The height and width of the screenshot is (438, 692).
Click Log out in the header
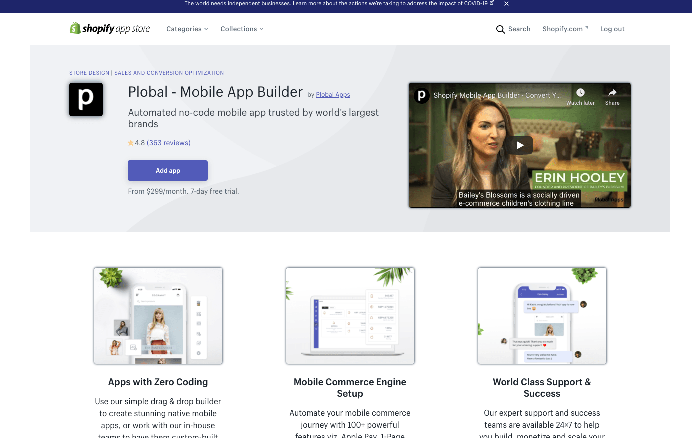coord(612,29)
